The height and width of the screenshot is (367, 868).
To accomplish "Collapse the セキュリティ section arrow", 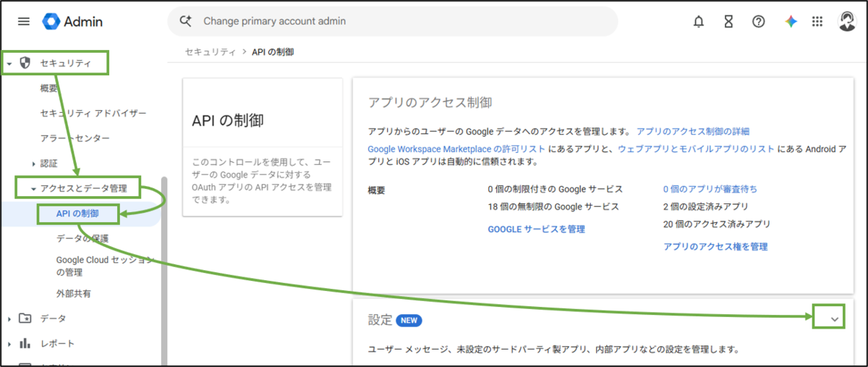I will 9,64.
